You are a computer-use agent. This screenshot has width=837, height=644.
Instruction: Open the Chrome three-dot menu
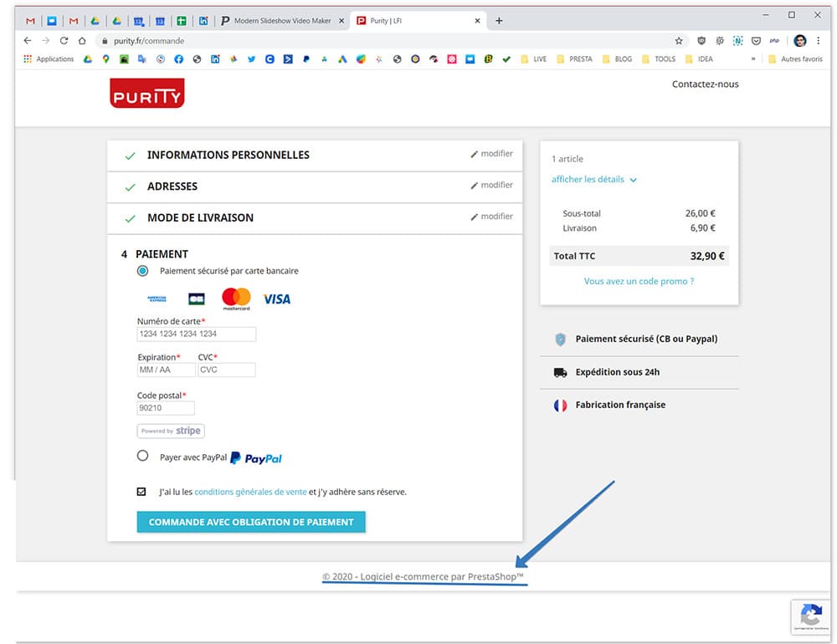pos(818,40)
